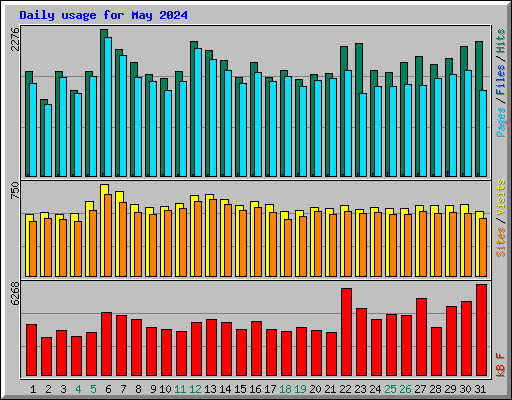Select the red KB bar for day 27
512x400 pixels.
(421, 337)
